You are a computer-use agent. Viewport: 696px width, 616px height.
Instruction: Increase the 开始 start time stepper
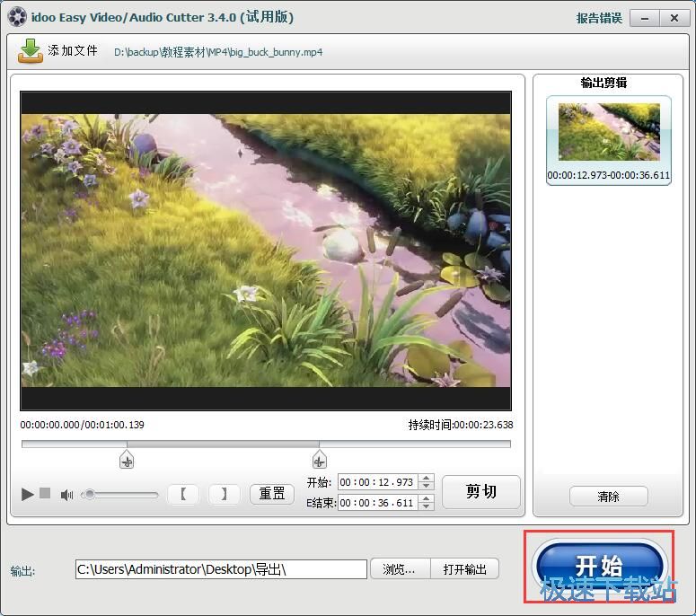click(x=426, y=479)
